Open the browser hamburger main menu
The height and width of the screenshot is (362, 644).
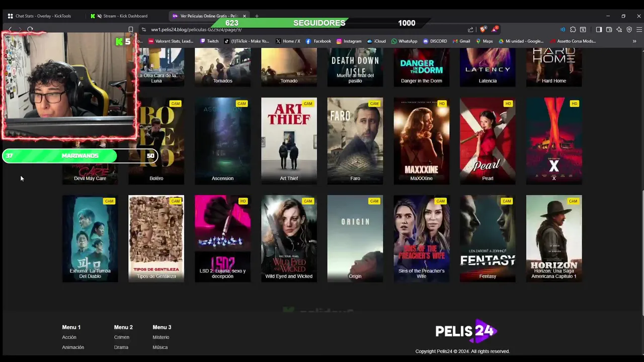639,30
